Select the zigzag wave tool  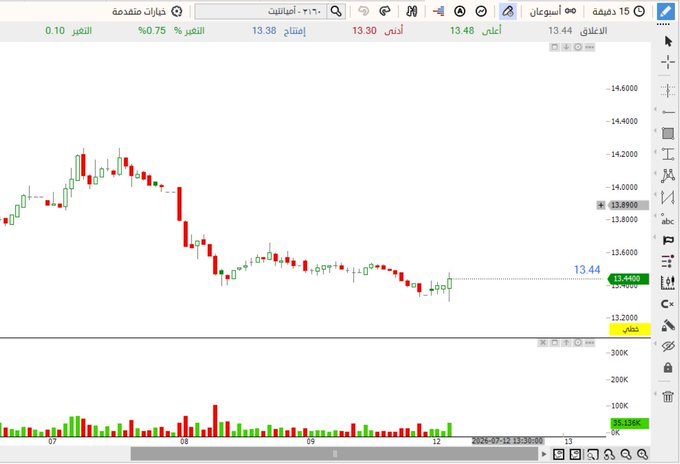click(x=668, y=197)
